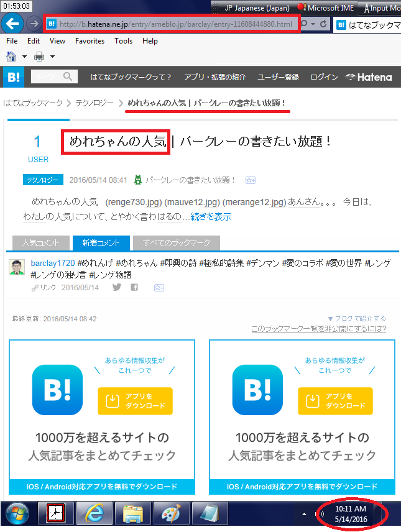Click the JP Japanese language bar indicator
Image resolution: width=401 pixels, height=532 pixels.
(x=257, y=8)
